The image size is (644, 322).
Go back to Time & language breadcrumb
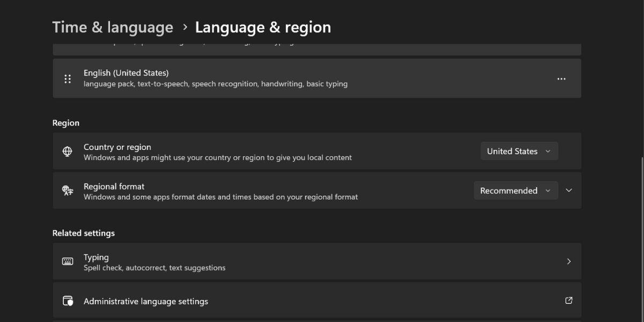[x=113, y=27]
